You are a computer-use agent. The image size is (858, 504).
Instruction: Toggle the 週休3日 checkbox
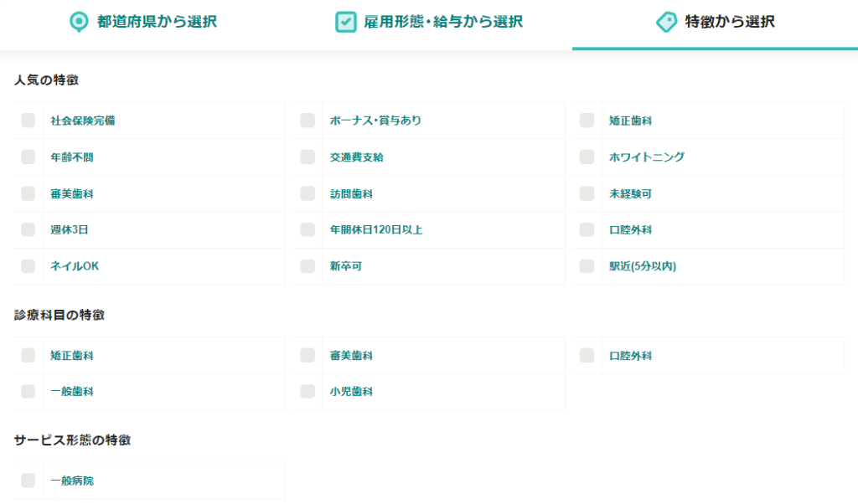(28, 229)
